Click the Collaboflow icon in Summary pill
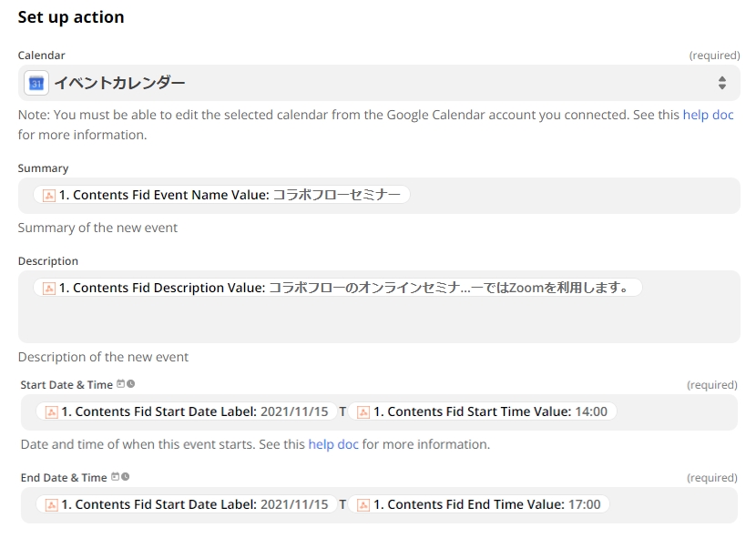This screenshot has height=538, width=756. 48,195
